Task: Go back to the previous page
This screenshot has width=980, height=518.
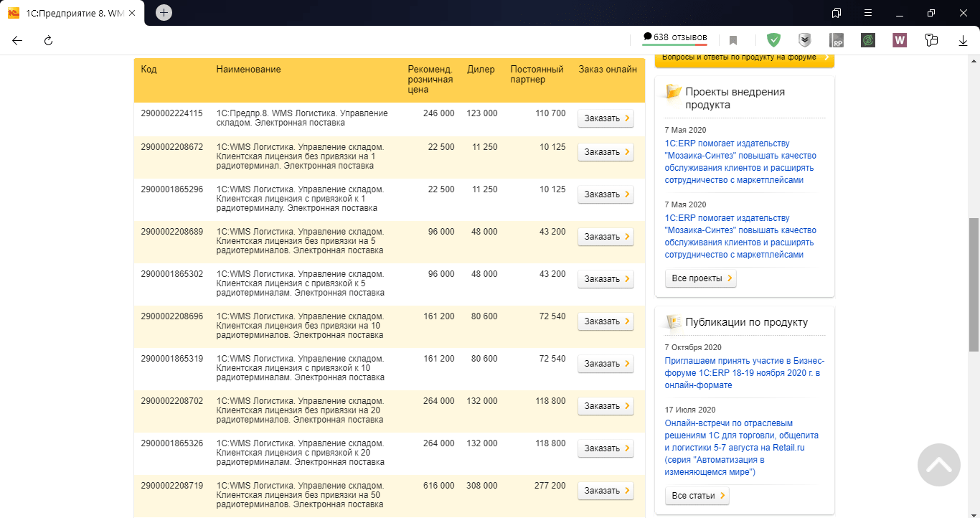Action: click(x=17, y=41)
